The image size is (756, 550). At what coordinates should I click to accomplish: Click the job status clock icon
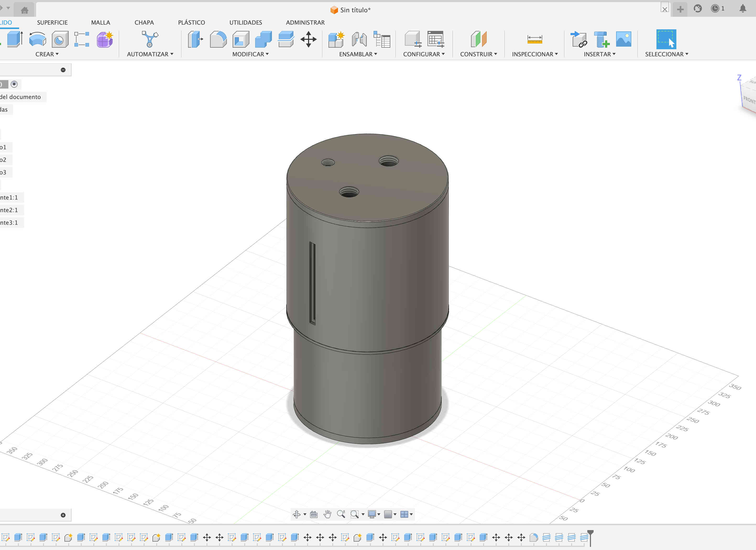715,9
